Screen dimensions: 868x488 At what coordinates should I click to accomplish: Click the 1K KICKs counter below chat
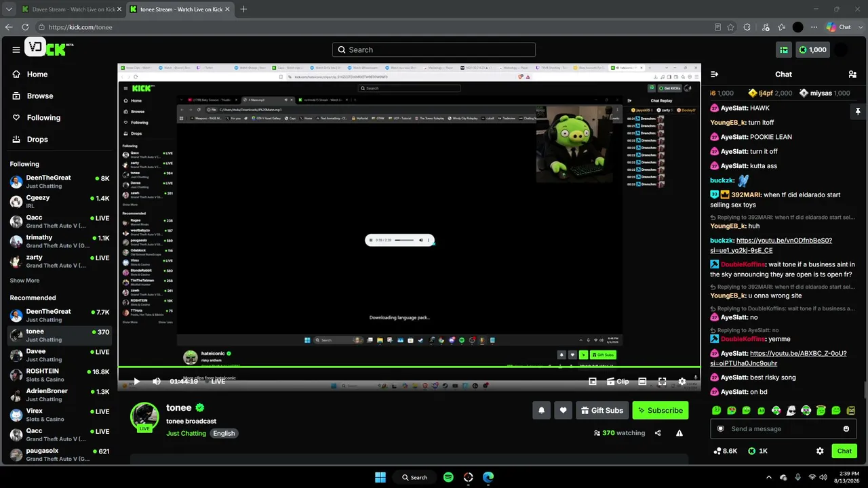758,451
